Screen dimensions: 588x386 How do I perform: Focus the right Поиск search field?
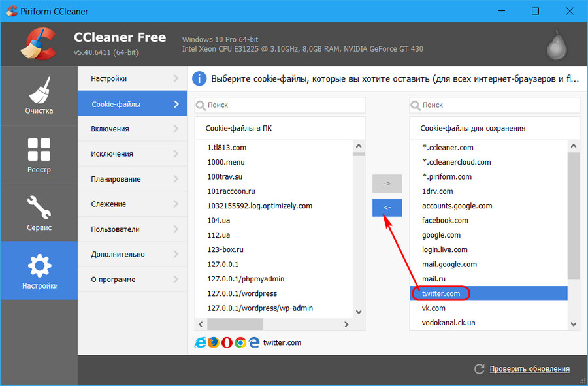pyautogui.click(x=495, y=105)
